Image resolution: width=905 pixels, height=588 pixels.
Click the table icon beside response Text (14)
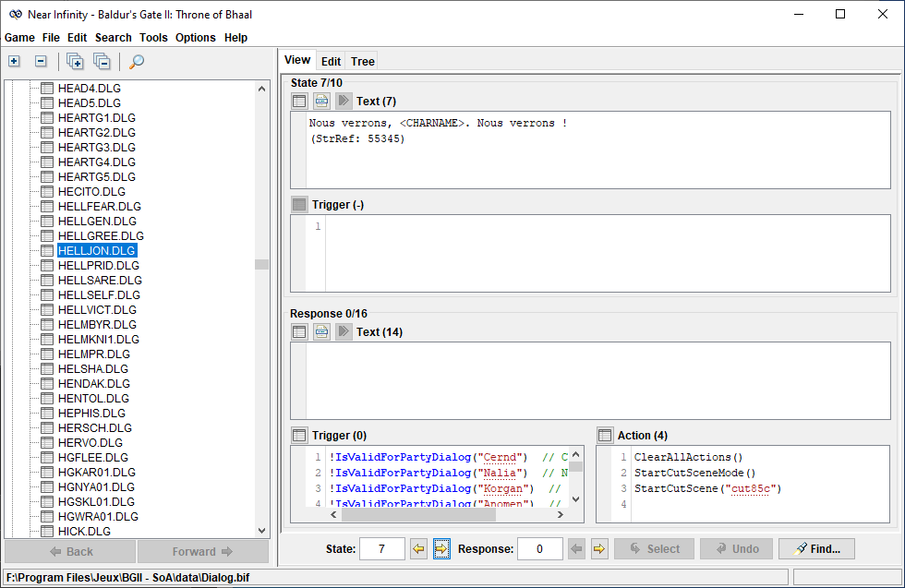point(299,331)
